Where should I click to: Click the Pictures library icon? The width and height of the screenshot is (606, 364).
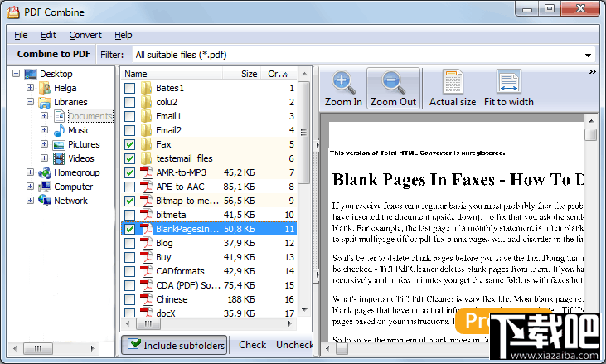(x=59, y=145)
